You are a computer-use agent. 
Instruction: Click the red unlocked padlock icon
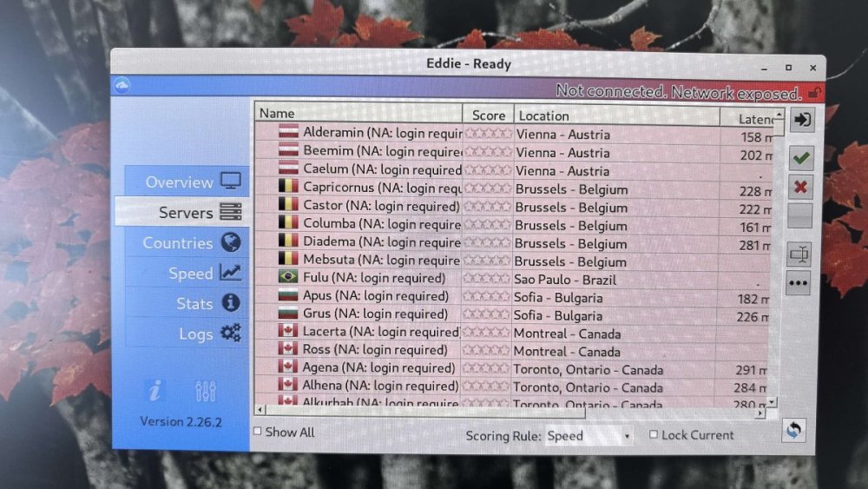point(814,93)
